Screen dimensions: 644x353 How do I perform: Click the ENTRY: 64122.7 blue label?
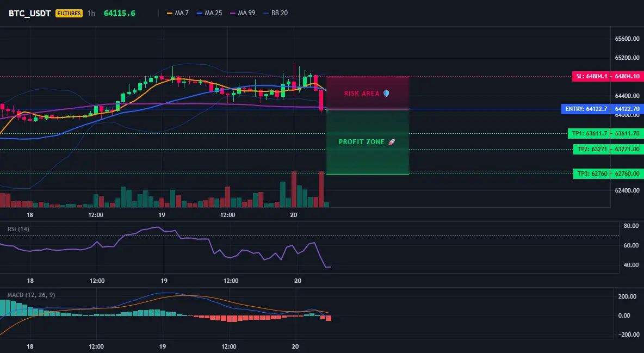[586, 109]
